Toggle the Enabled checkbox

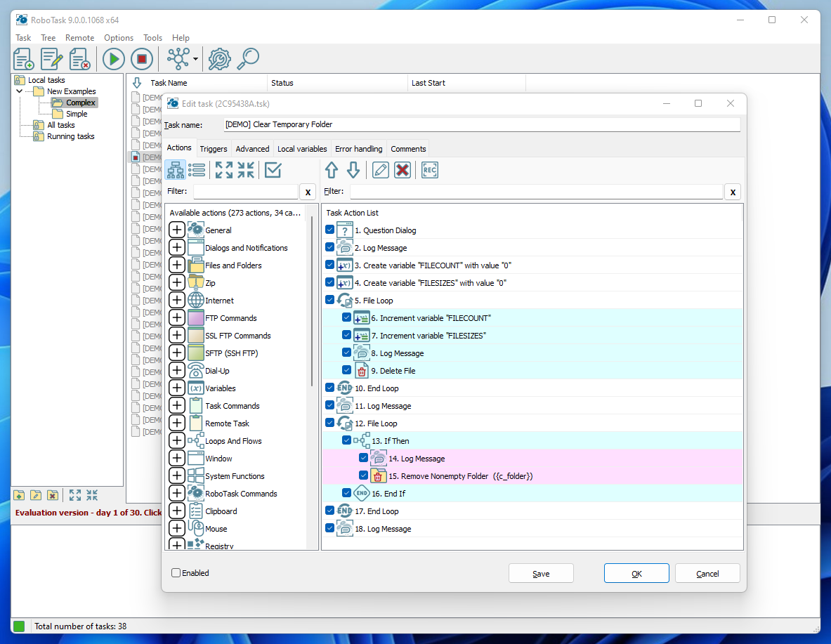click(x=176, y=573)
